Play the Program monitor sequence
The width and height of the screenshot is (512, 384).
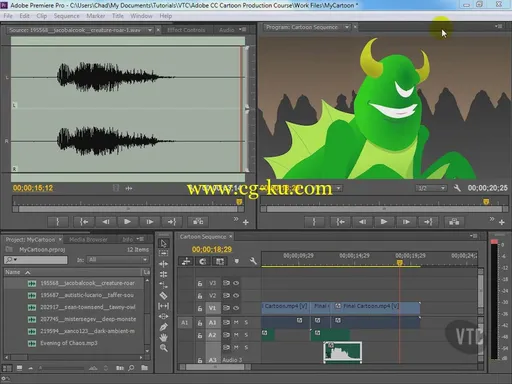pyautogui.click(x=384, y=222)
